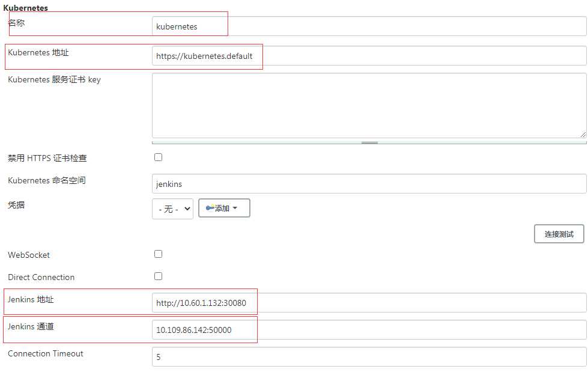Screen dimensions: 588x372
Task: Click the 禁用 HTTPS 证书检查 label
Action: tap(47, 158)
